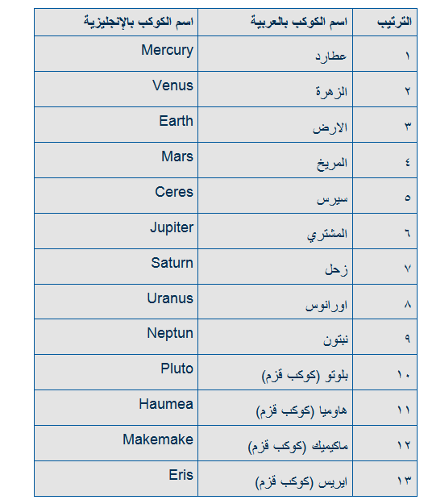
Task: Select the Mars English name cell
Action: coord(116,160)
